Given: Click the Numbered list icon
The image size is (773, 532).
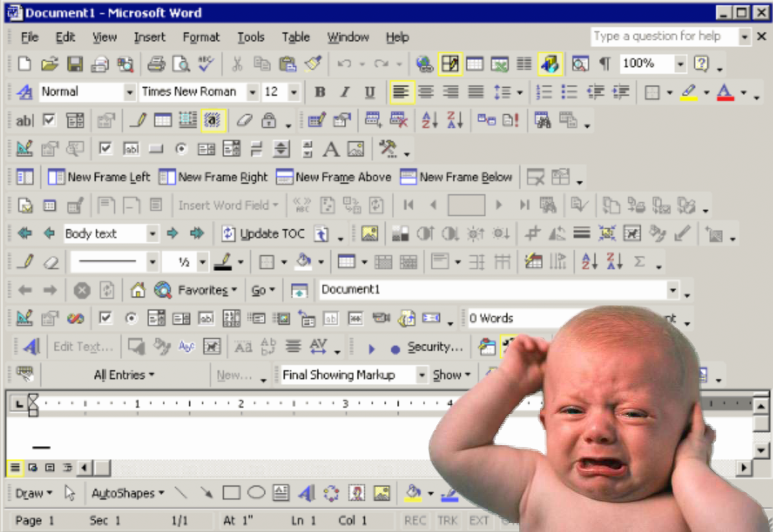Looking at the screenshot, I should tap(544, 93).
